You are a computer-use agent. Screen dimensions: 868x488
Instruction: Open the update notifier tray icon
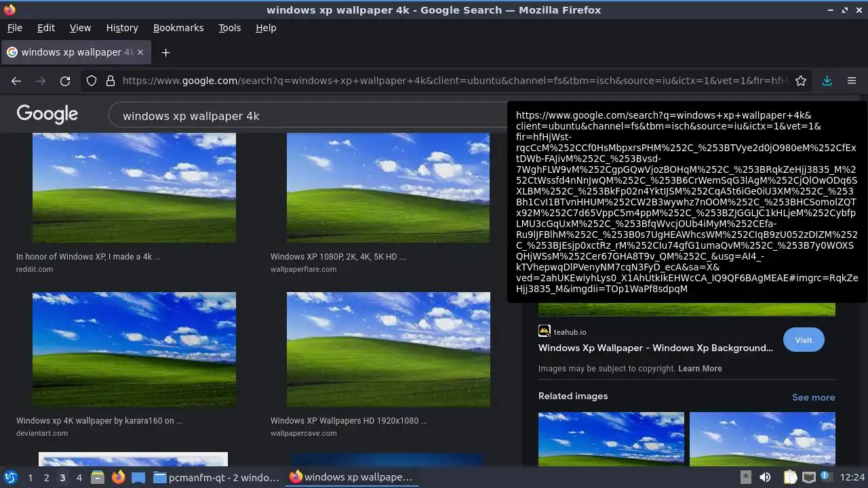pos(827,477)
